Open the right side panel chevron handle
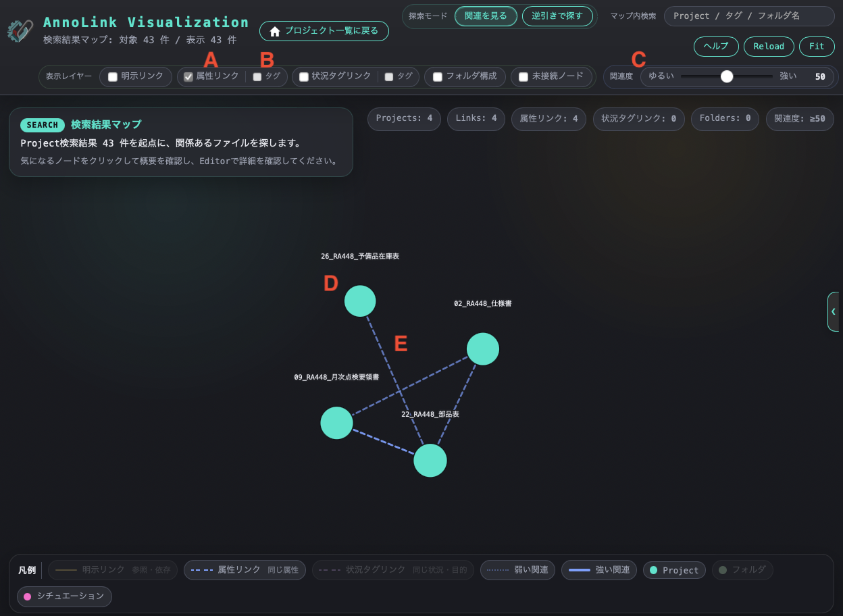Image resolution: width=843 pixels, height=616 pixels. (x=834, y=311)
